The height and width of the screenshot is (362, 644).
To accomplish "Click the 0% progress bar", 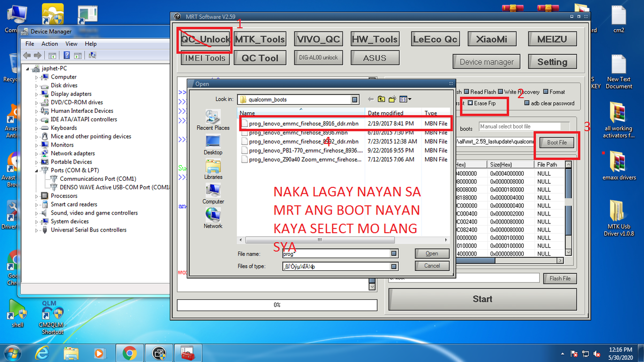I will pyautogui.click(x=277, y=305).
